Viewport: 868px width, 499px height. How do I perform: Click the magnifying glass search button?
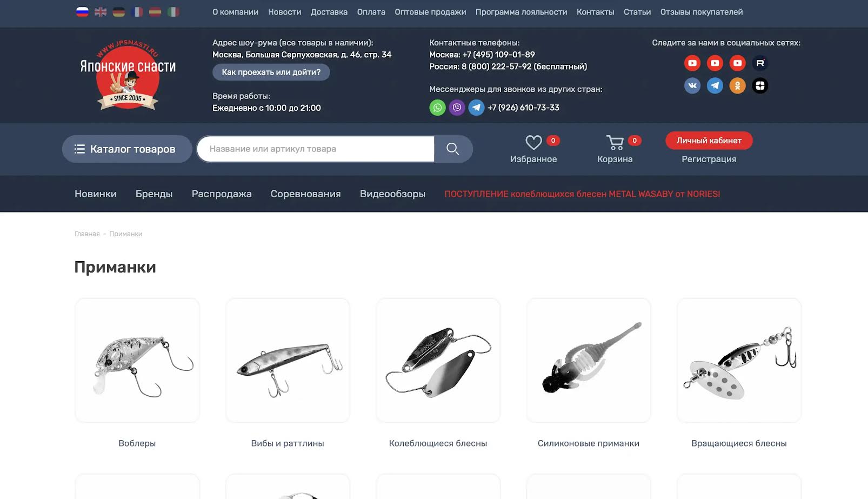tap(453, 149)
